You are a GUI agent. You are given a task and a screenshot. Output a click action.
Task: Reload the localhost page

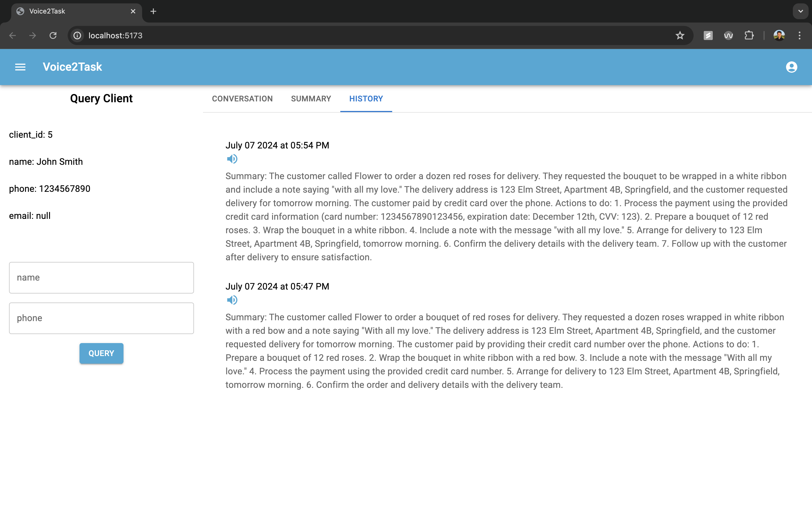[53, 35]
